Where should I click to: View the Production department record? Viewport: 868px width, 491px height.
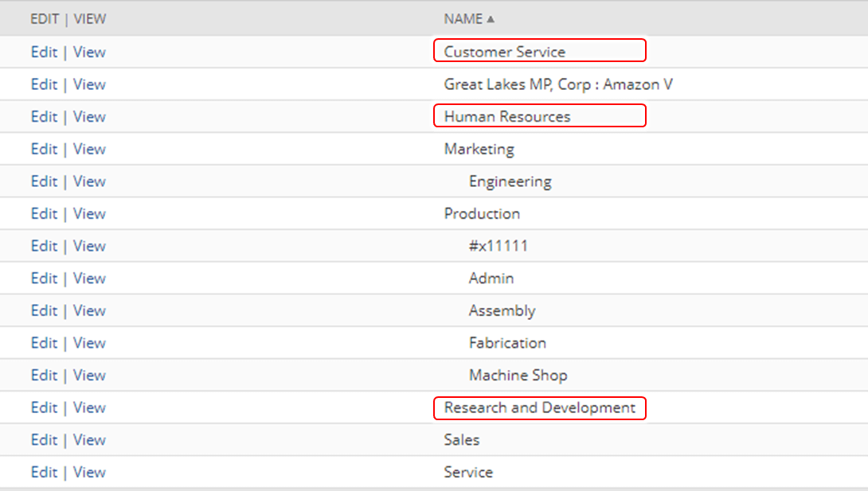point(89,213)
